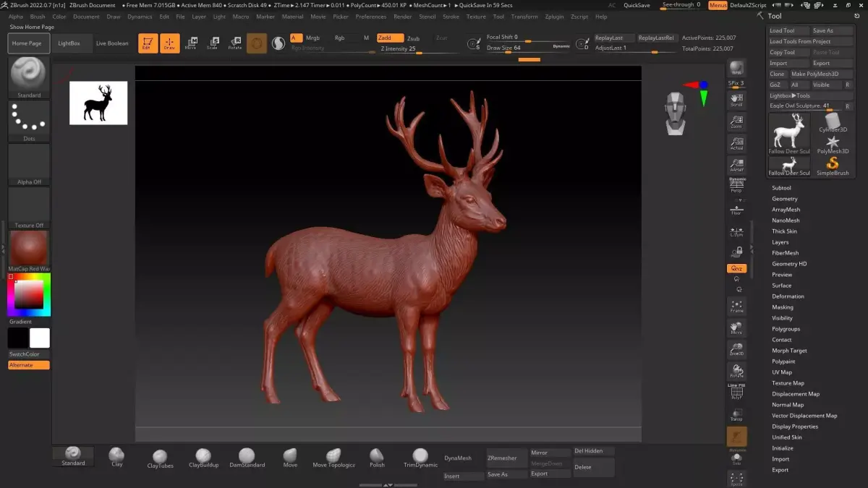Select the Move Topological brush

(x=333, y=458)
